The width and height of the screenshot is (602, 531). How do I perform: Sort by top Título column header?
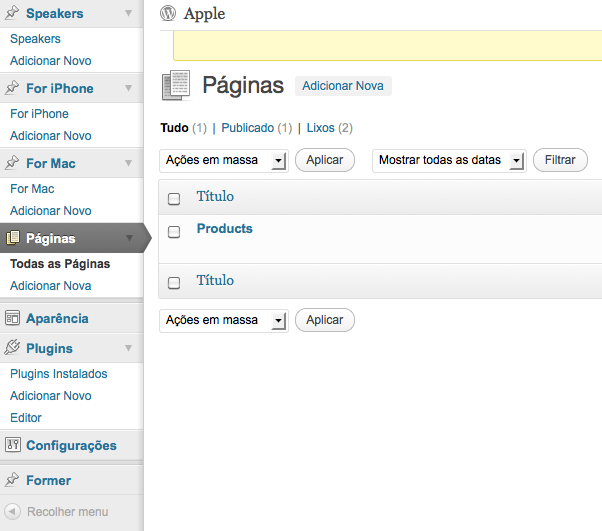215,196
